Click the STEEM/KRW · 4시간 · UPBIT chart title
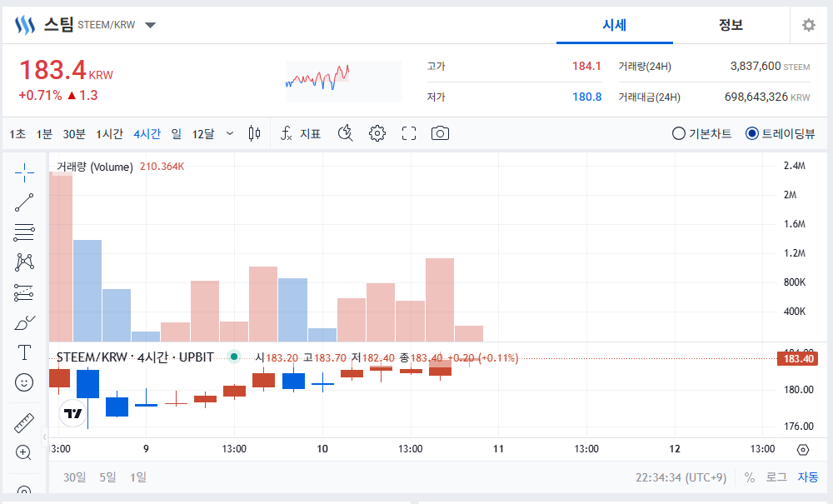 tap(135, 357)
